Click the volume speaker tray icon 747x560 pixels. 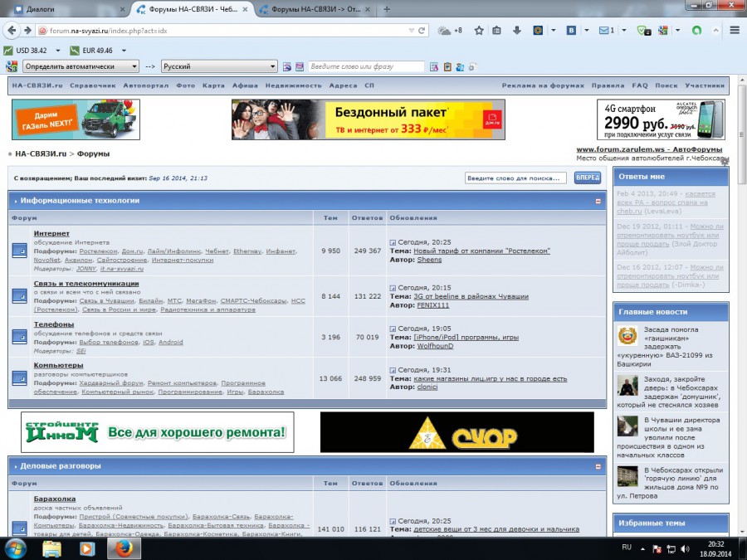point(686,549)
